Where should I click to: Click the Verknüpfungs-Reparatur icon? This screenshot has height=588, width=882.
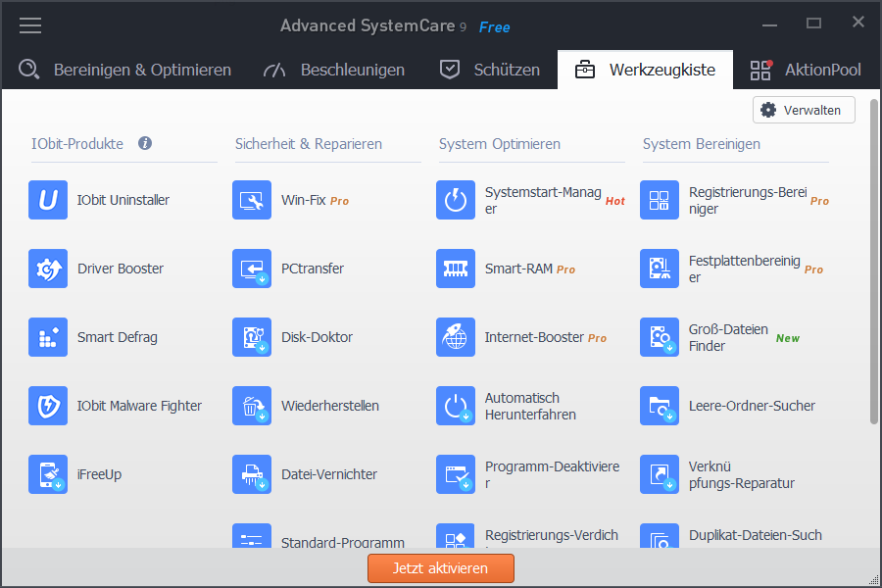point(660,474)
